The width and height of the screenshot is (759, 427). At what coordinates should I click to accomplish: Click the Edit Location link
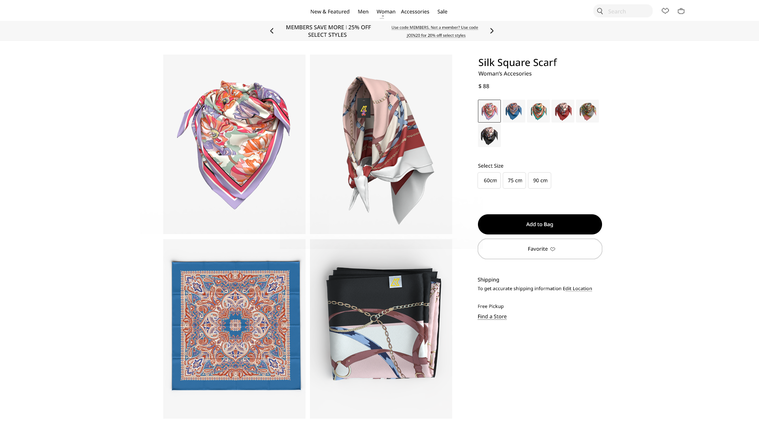pyautogui.click(x=577, y=288)
